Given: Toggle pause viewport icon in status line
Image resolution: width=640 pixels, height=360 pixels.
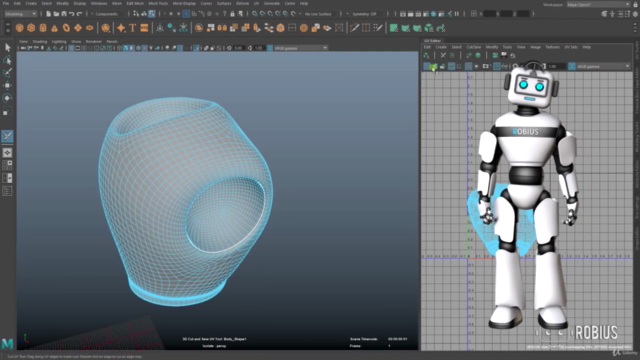Looking at the screenshot, I should (457, 14).
